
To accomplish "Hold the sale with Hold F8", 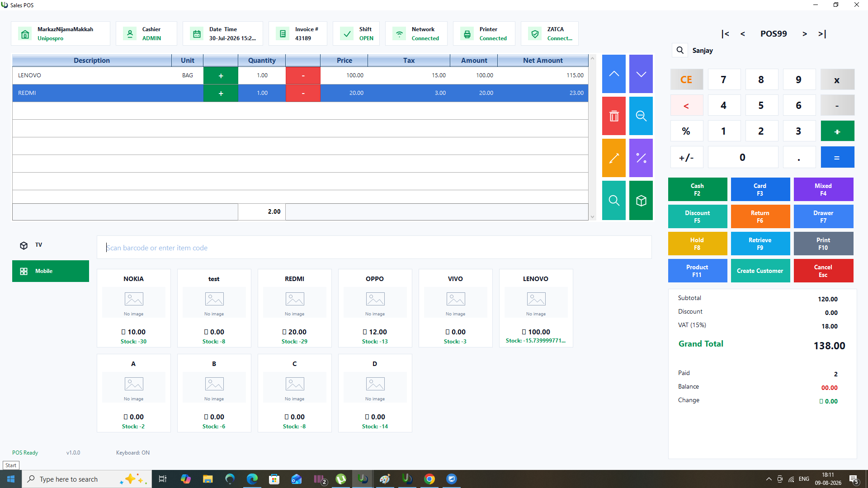I will coord(698,244).
